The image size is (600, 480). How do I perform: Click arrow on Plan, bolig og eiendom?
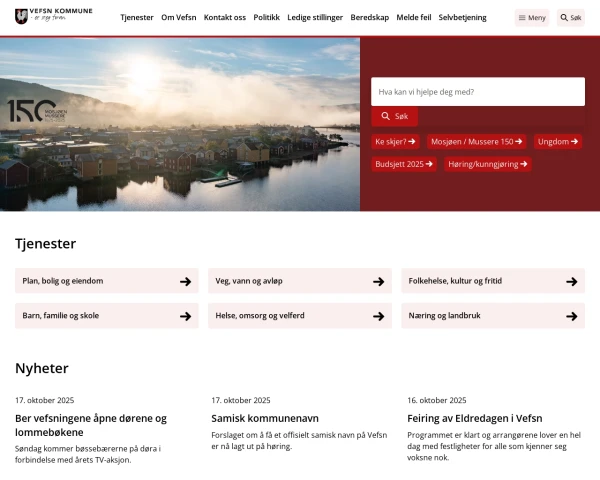185,282
